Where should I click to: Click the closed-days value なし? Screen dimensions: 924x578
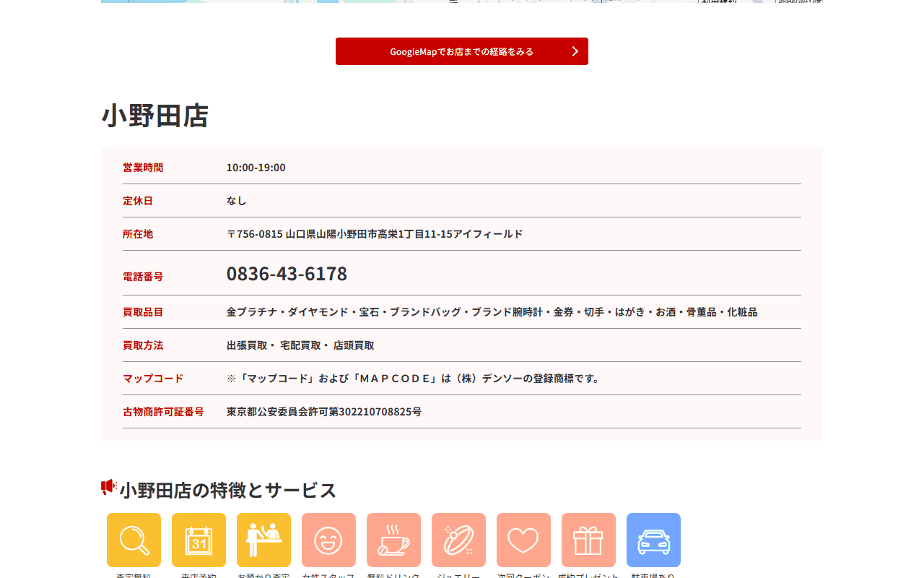237,201
